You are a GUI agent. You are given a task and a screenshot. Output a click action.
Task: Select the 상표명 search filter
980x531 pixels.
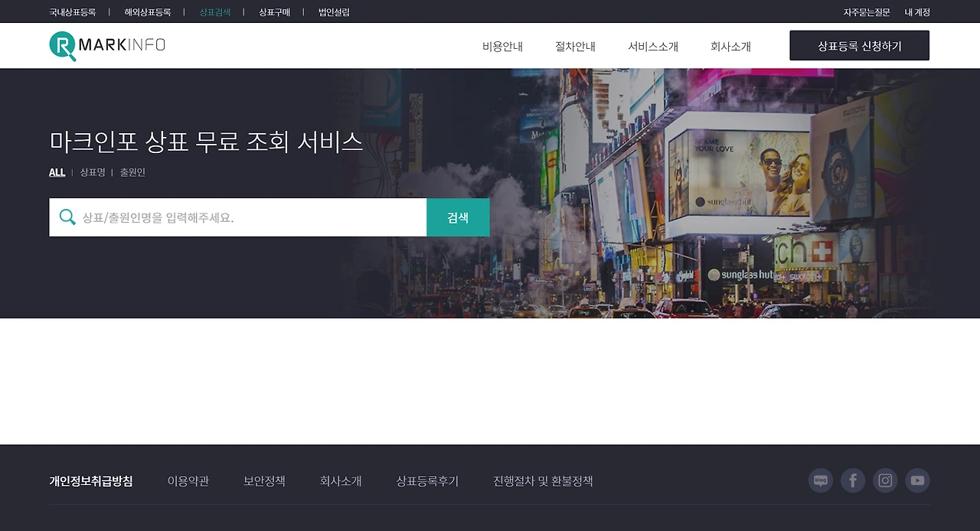92,172
